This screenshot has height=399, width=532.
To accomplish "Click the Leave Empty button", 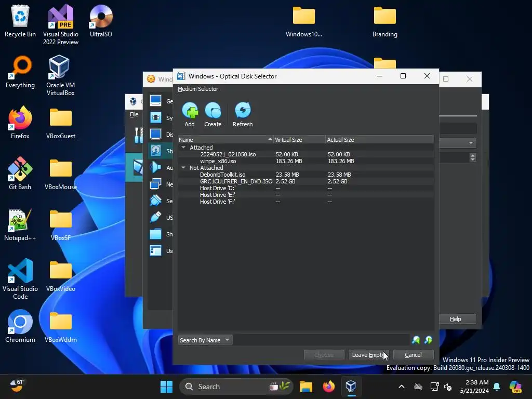I will tap(368, 355).
